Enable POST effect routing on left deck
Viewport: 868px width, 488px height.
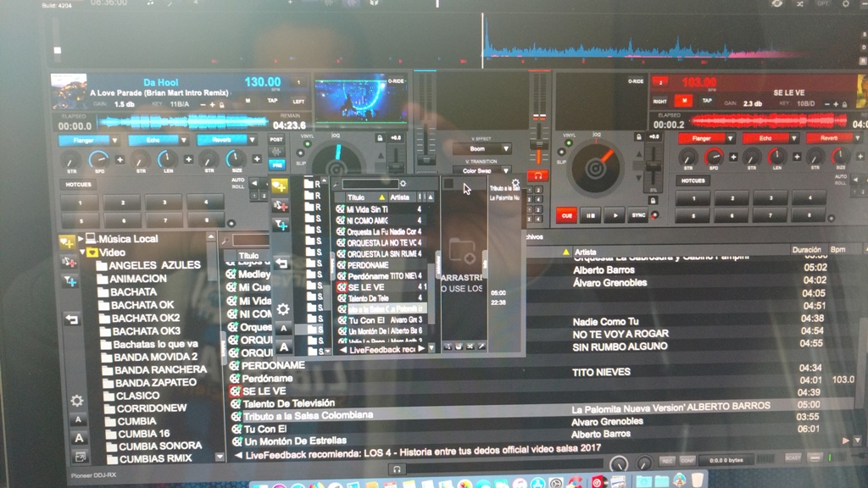point(276,140)
